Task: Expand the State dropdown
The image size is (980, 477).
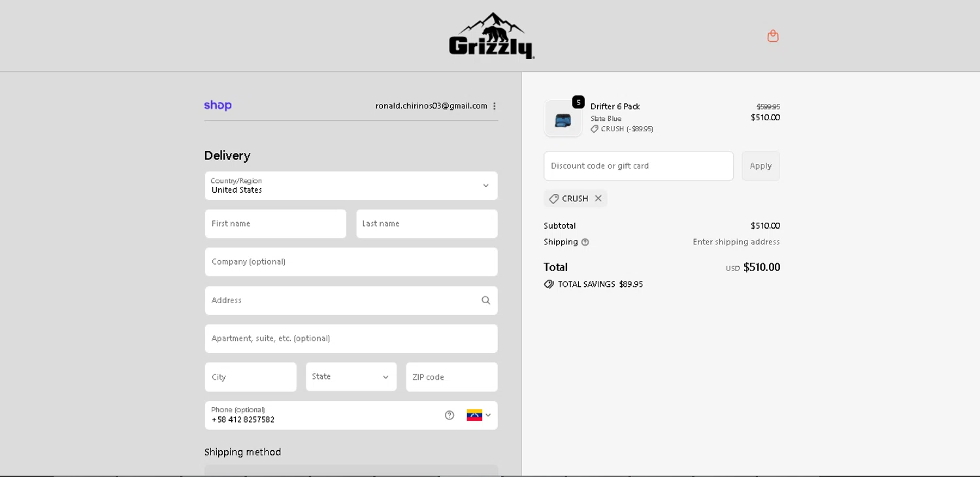Action: (x=351, y=377)
